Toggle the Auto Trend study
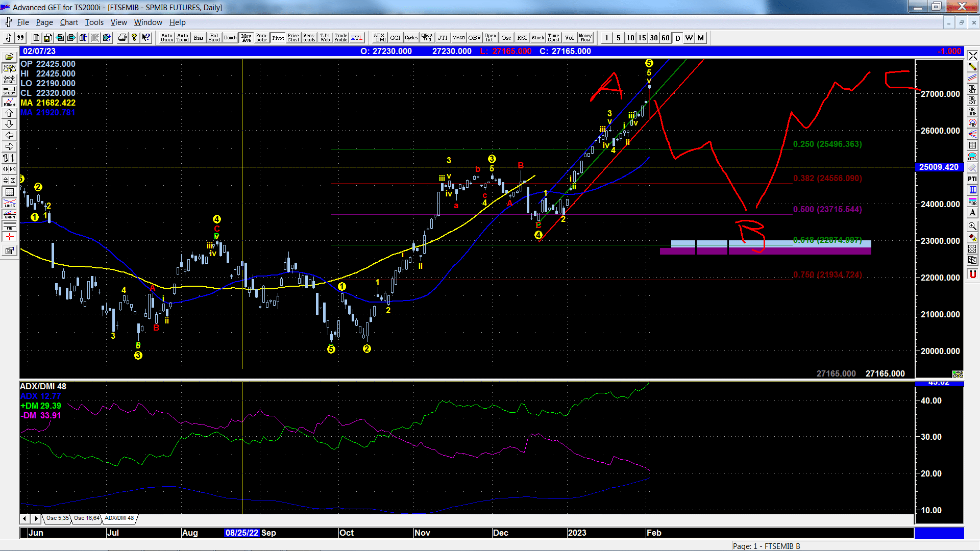Image resolution: width=980 pixels, height=551 pixels. 183,38
